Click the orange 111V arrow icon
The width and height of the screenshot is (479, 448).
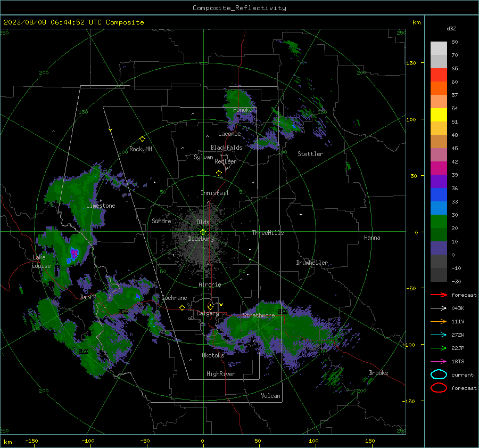439,321
